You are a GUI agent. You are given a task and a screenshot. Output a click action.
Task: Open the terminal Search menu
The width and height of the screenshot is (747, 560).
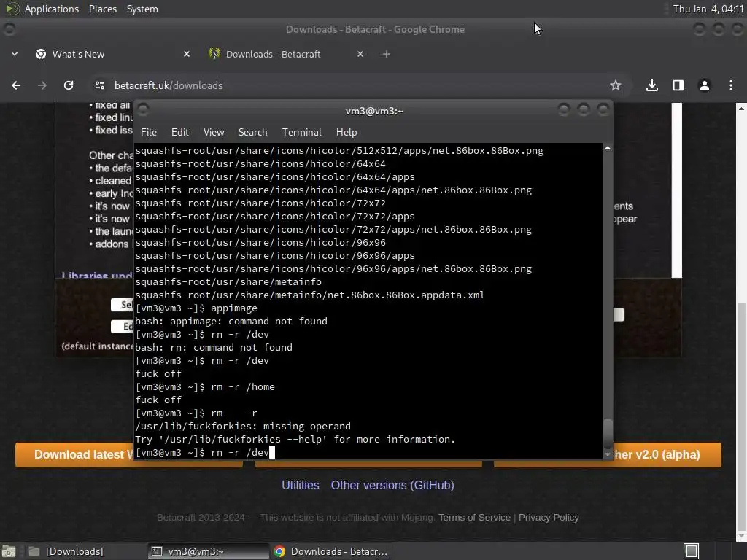[x=252, y=133]
